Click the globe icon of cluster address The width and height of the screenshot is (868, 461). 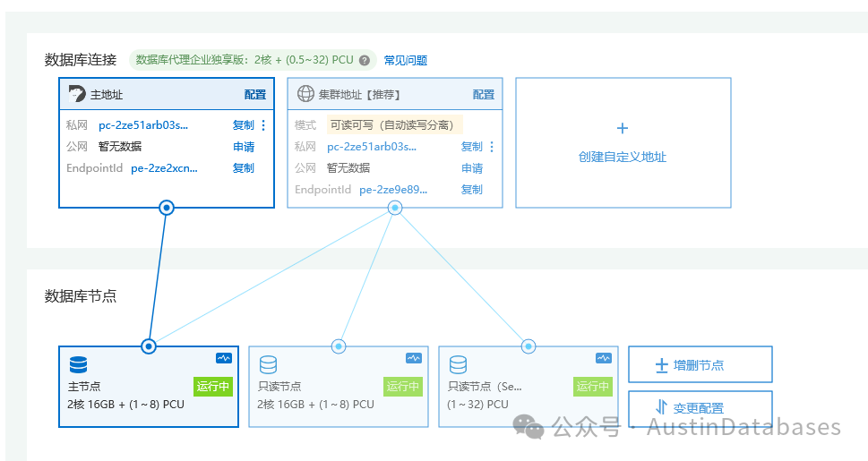[305, 94]
